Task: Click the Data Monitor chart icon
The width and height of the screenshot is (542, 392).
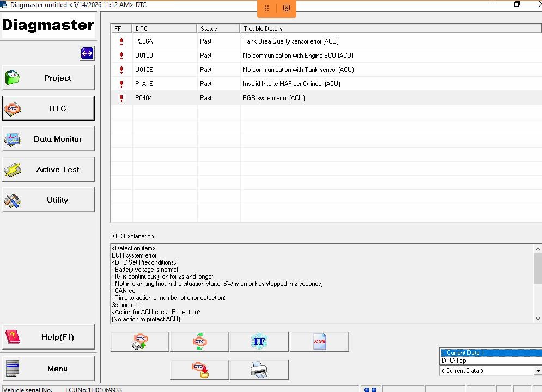Action: [x=13, y=139]
